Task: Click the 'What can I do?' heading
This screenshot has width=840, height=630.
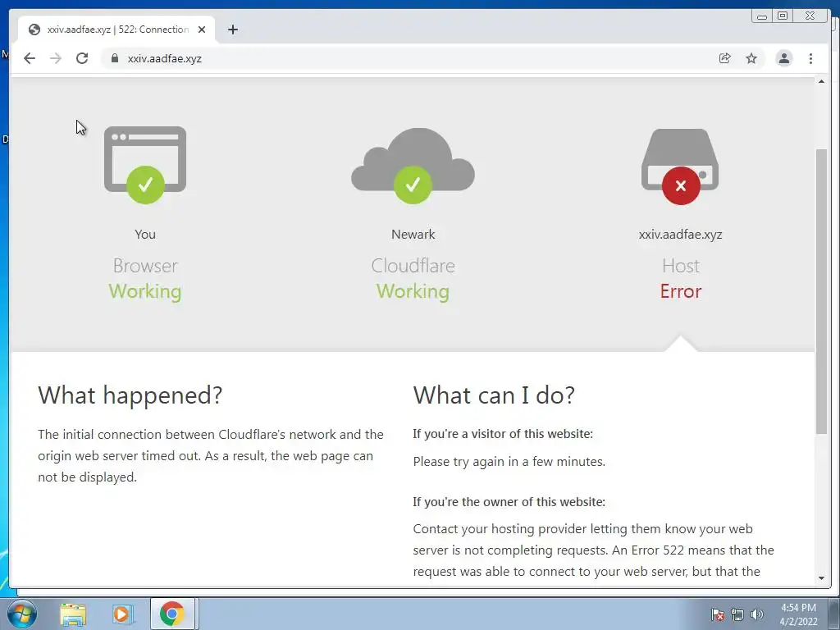Action: (x=494, y=395)
